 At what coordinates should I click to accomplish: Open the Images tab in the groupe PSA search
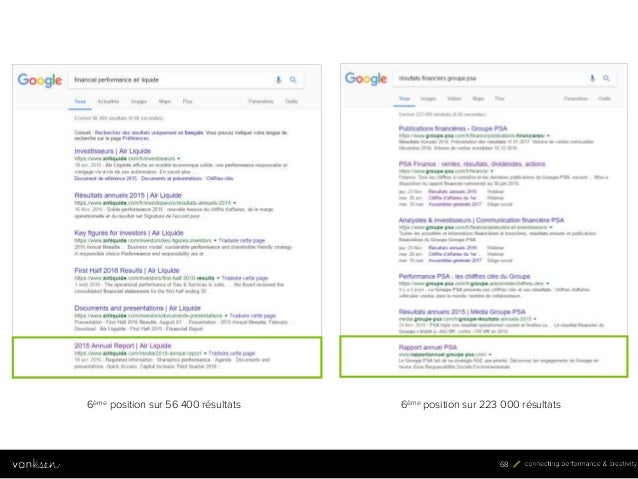pos(428,98)
